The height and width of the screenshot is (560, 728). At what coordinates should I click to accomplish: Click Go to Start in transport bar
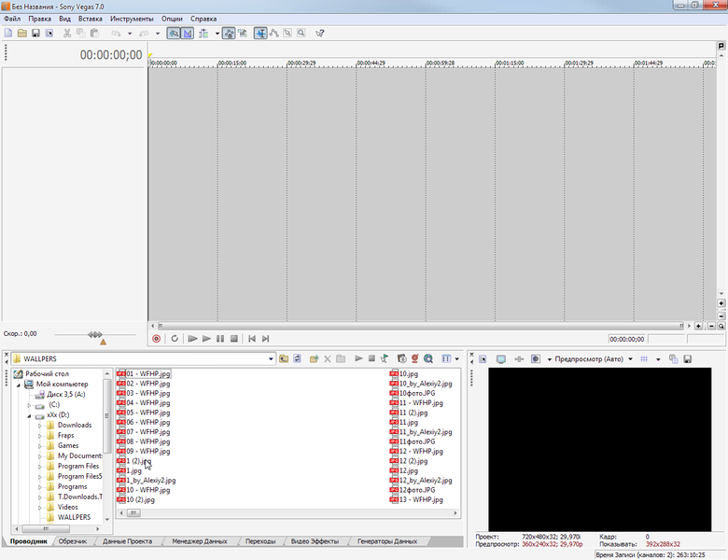[252, 339]
